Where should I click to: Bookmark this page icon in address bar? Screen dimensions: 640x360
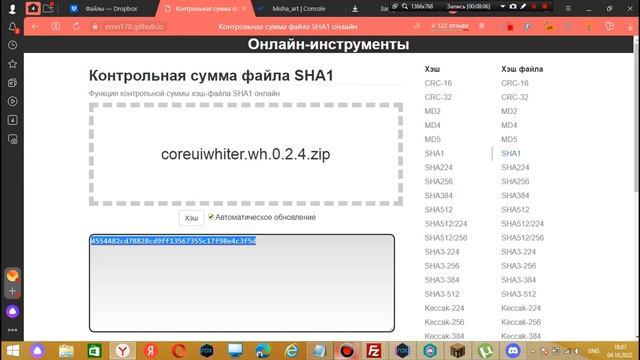point(482,27)
